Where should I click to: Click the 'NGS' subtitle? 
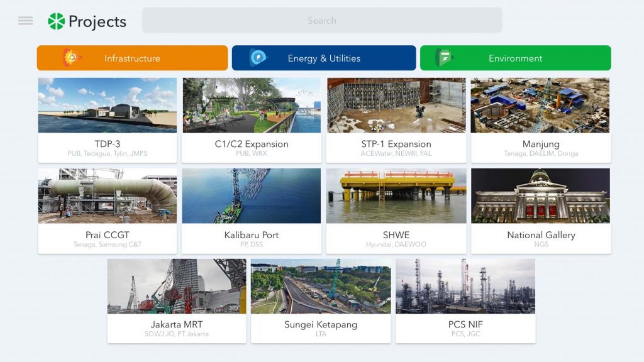pyautogui.click(x=541, y=244)
